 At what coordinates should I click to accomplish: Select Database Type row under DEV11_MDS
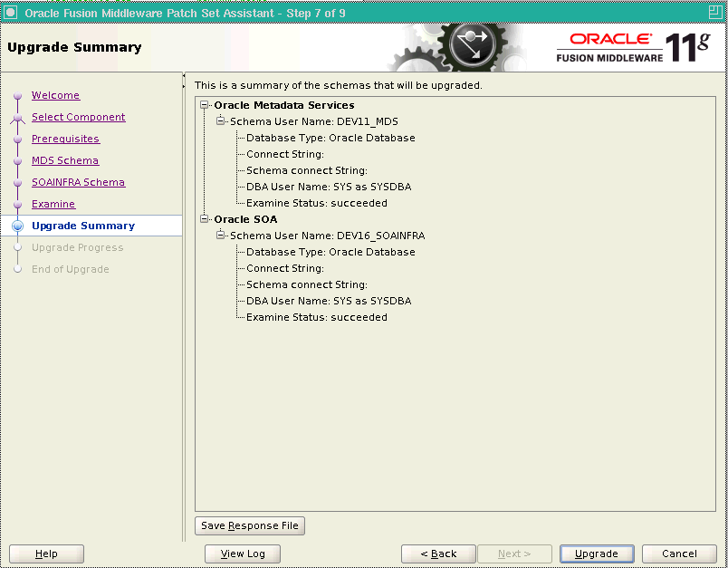coord(330,138)
